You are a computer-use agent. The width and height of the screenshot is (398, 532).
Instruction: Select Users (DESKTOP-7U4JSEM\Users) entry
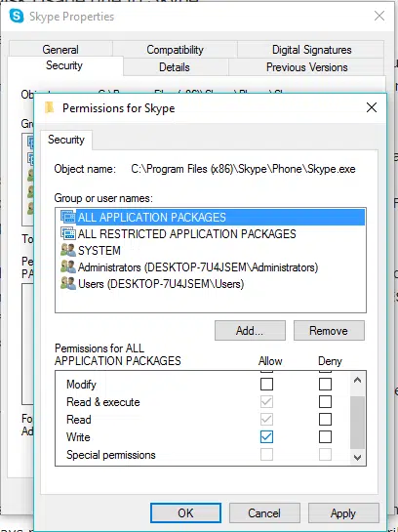[x=213, y=283]
